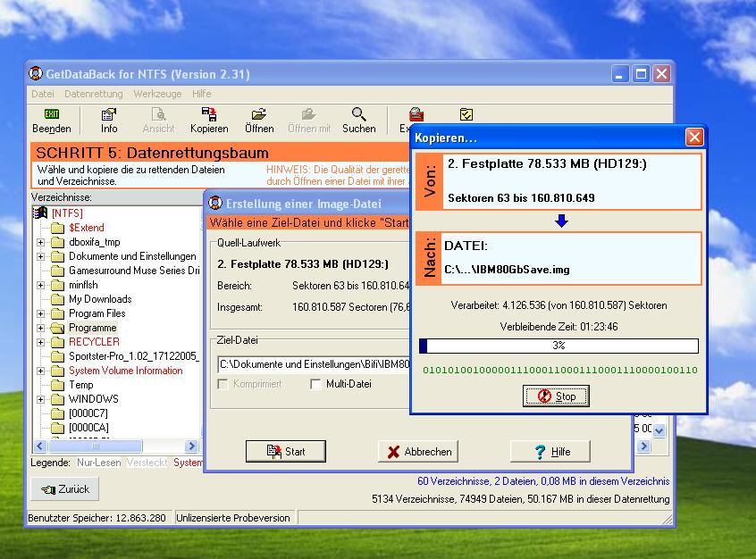756x559 pixels.
Task: Click the WINDOWS folder icon
Action: tap(58, 399)
